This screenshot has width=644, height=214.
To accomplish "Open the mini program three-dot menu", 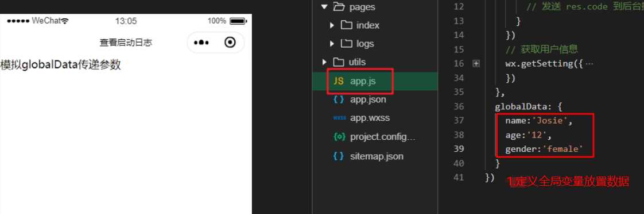I will point(201,43).
